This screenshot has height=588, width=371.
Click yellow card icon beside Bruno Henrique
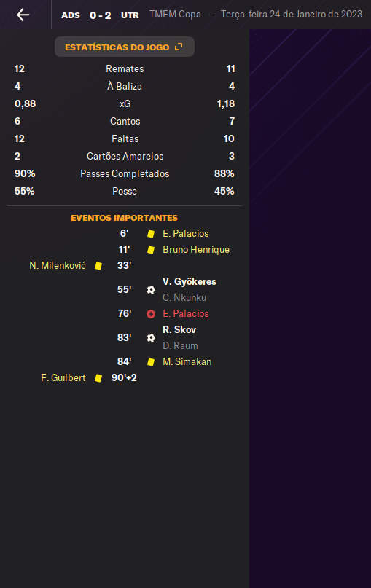(151, 250)
